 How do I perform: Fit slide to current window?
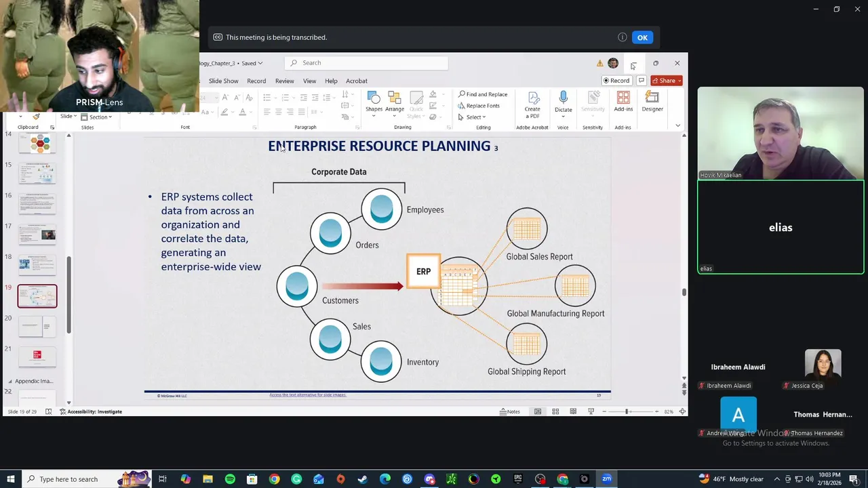(682, 411)
